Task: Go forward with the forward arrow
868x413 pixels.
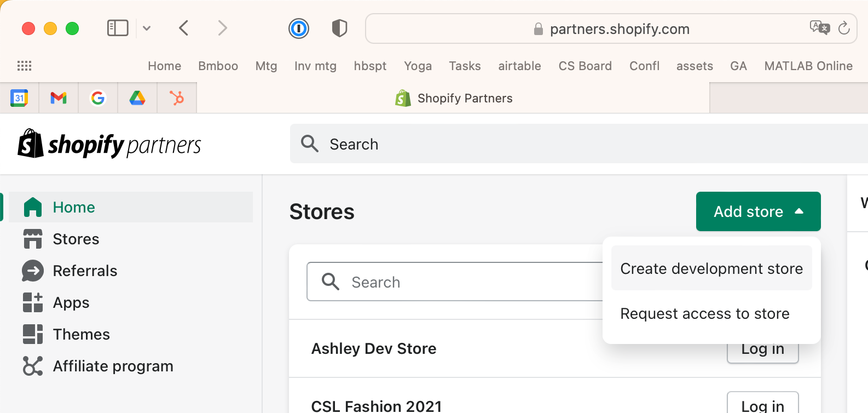Action: pyautogui.click(x=222, y=28)
